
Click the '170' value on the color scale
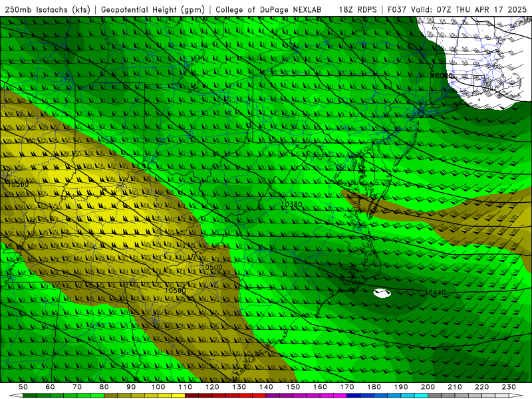tap(347, 387)
